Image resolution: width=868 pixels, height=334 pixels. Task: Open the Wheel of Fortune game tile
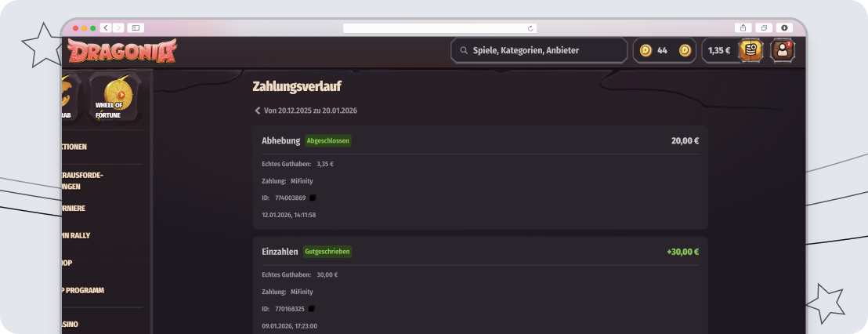[x=117, y=97]
